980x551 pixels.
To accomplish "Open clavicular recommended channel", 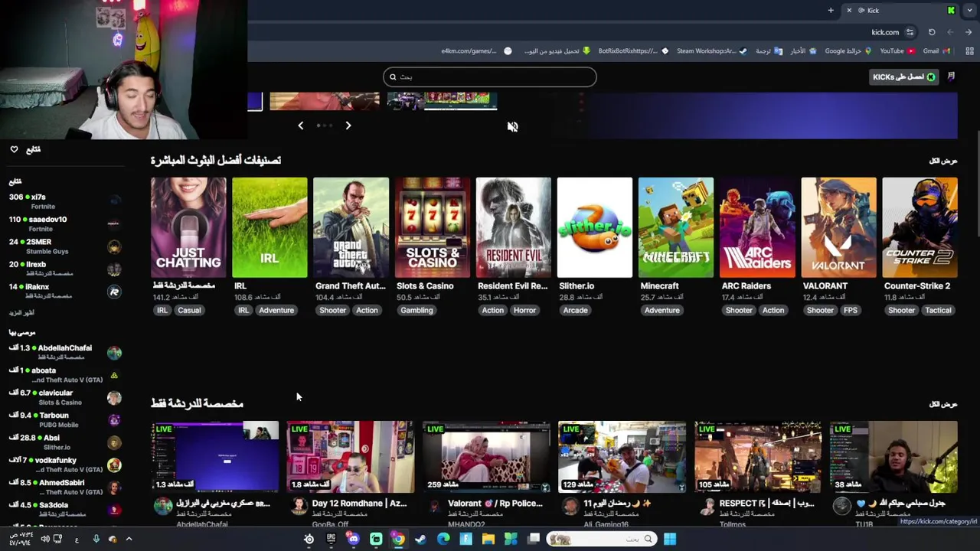I will click(65, 397).
